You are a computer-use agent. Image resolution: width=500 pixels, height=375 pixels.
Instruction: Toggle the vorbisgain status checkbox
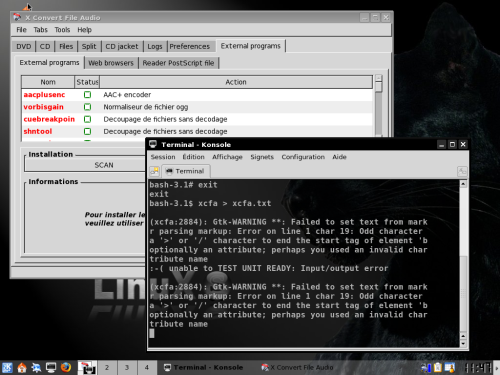pos(87,107)
